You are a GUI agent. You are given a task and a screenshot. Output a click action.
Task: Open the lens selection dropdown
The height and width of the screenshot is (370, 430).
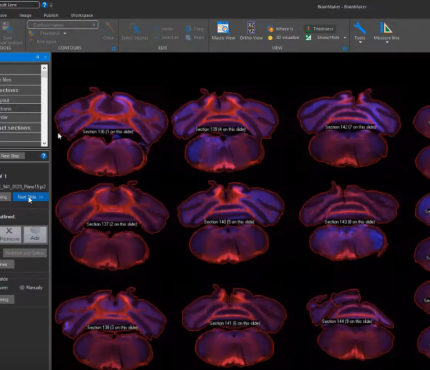tap(19, 5)
